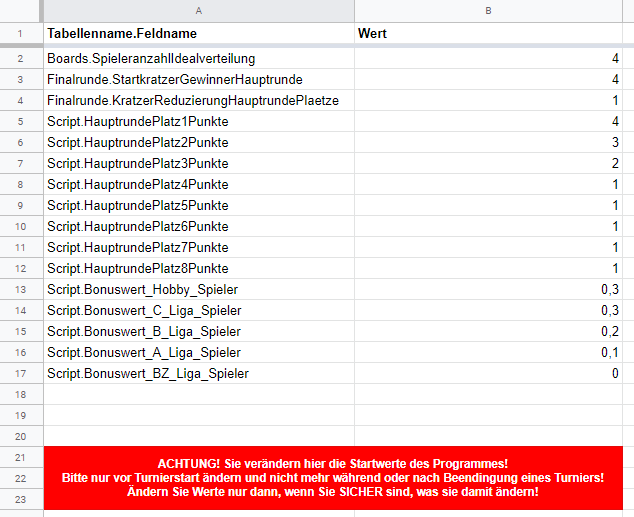Click the Wert header cell
This screenshot has height=517, width=634.
click(x=488, y=34)
